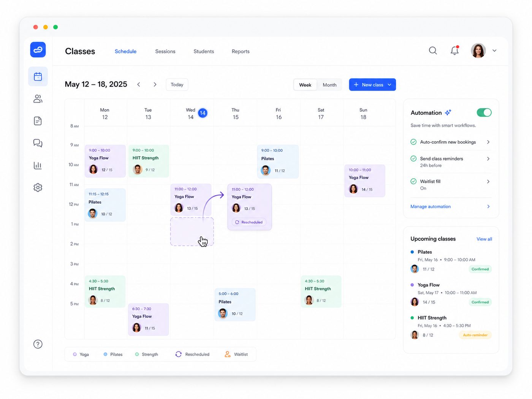Expand Send class reminders chevron

pyautogui.click(x=488, y=159)
